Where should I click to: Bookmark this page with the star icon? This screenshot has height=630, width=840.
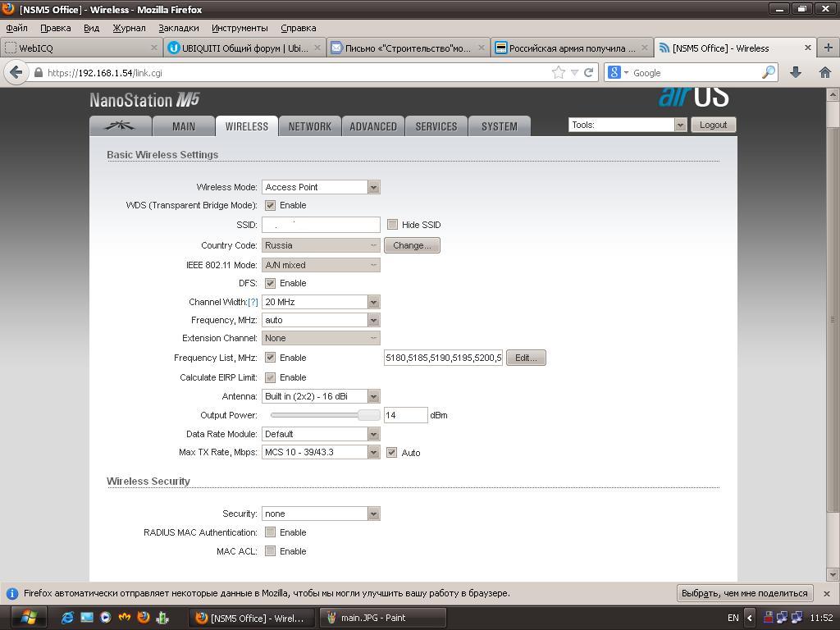(x=558, y=72)
